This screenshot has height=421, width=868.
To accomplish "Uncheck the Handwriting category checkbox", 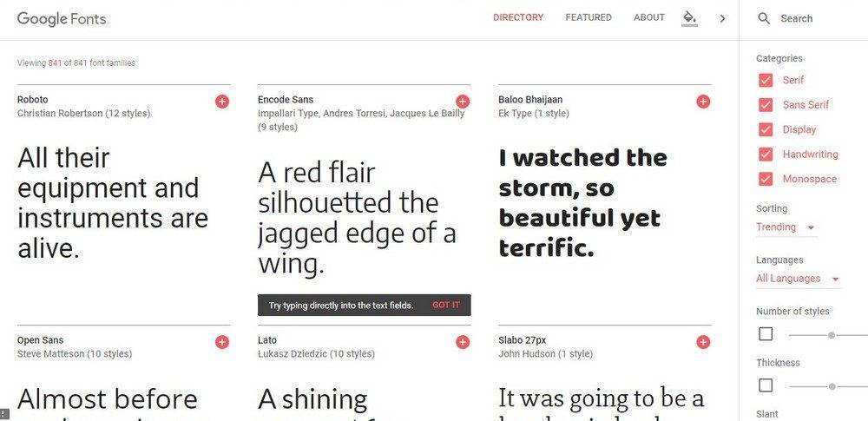I will (766, 155).
